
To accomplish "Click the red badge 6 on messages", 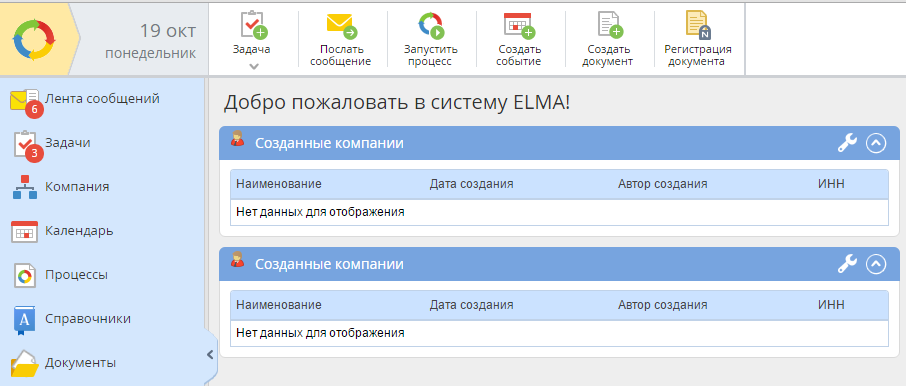I will 34,109.
